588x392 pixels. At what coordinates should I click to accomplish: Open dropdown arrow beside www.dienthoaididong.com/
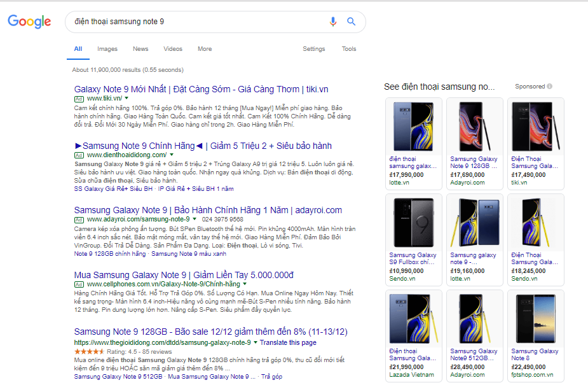pyautogui.click(x=172, y=155)
